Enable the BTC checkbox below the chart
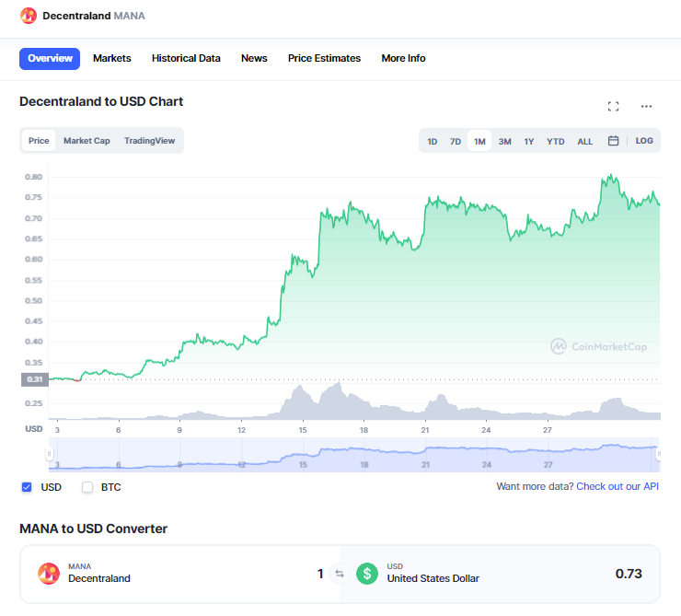 click(87, 487)
